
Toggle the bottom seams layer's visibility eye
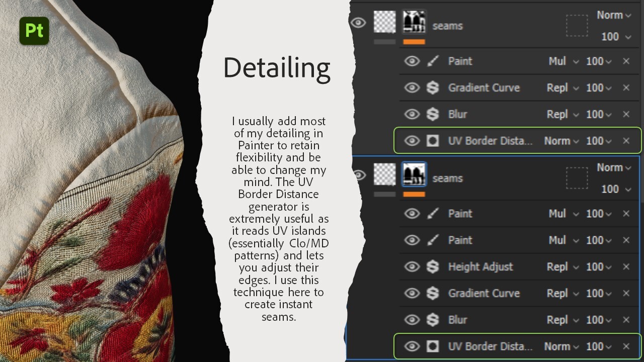pos(359,175)
